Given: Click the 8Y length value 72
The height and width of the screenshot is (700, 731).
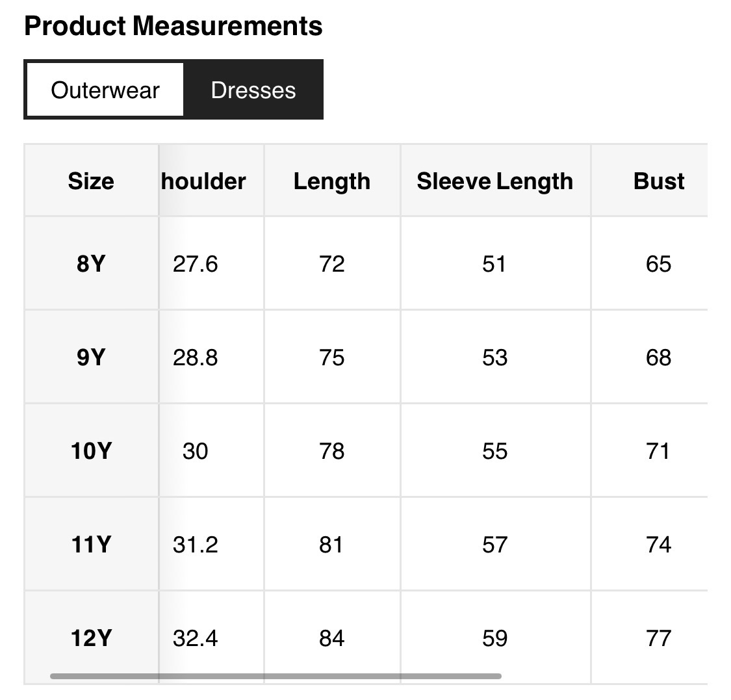Looking at the screenshot, I should click(x=331, y=264).
